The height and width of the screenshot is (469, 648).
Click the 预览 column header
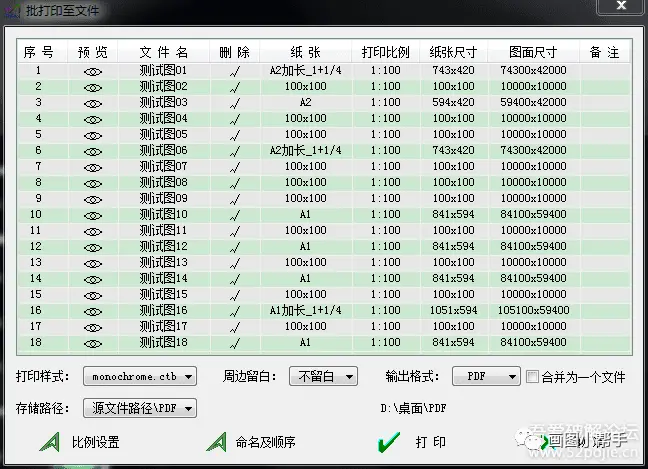(x=93, y=52)
